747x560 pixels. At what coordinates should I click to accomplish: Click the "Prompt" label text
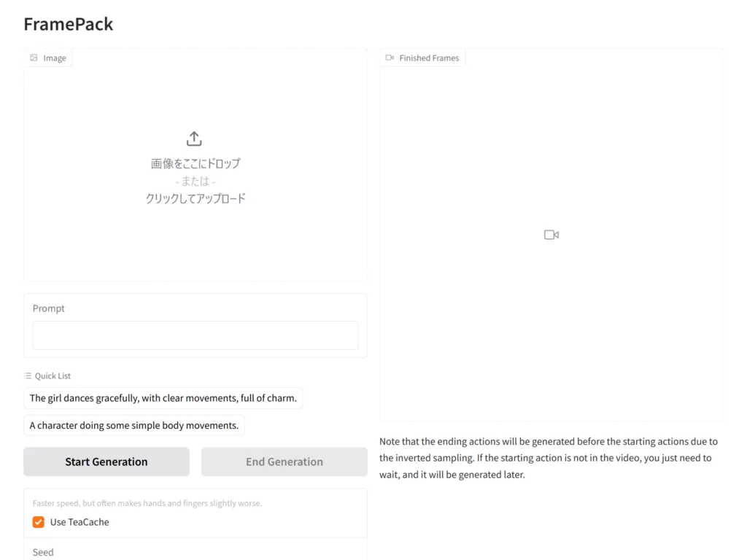(x=49, y=308)
